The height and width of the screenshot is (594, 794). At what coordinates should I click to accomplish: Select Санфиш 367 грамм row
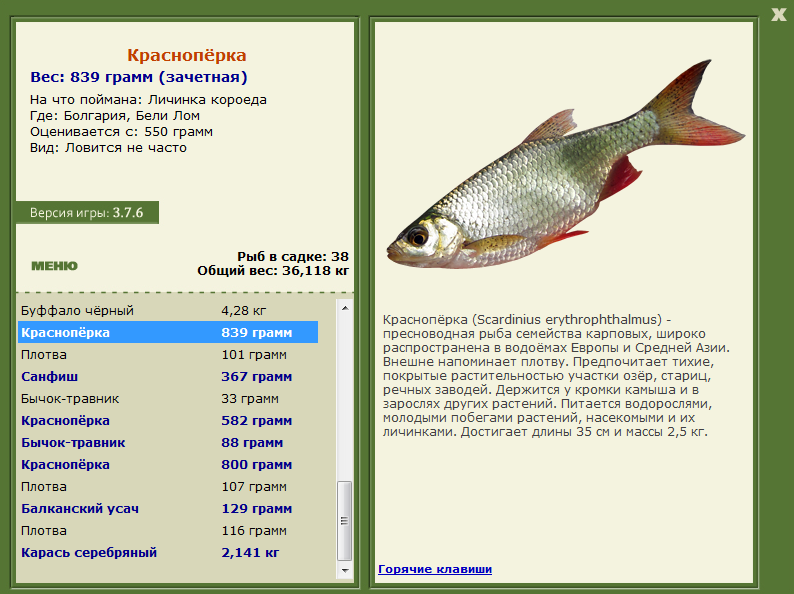point(168,376)
